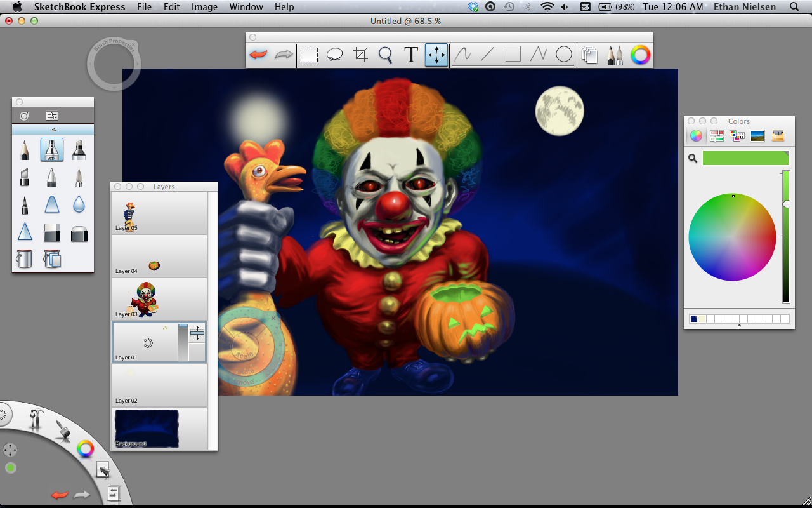The image size is (812, 508).
Task: Open the color editor ring in toolbar
Action: pos(641,55)
